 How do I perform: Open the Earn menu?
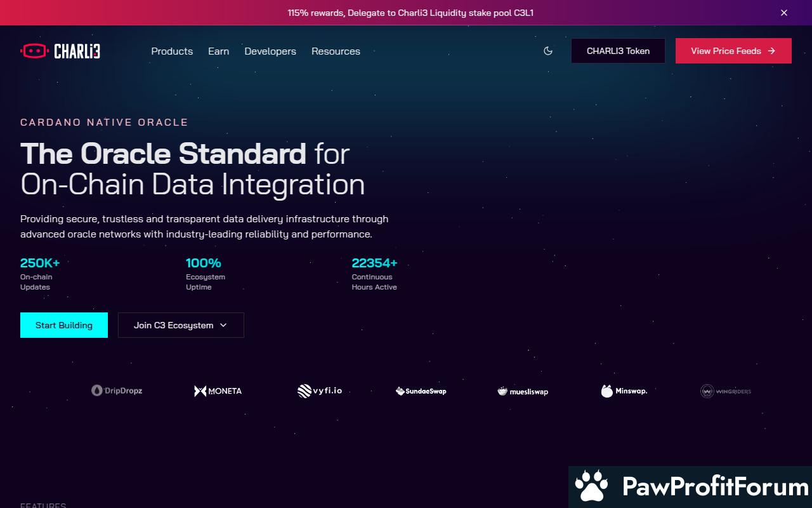coord(218,51)
